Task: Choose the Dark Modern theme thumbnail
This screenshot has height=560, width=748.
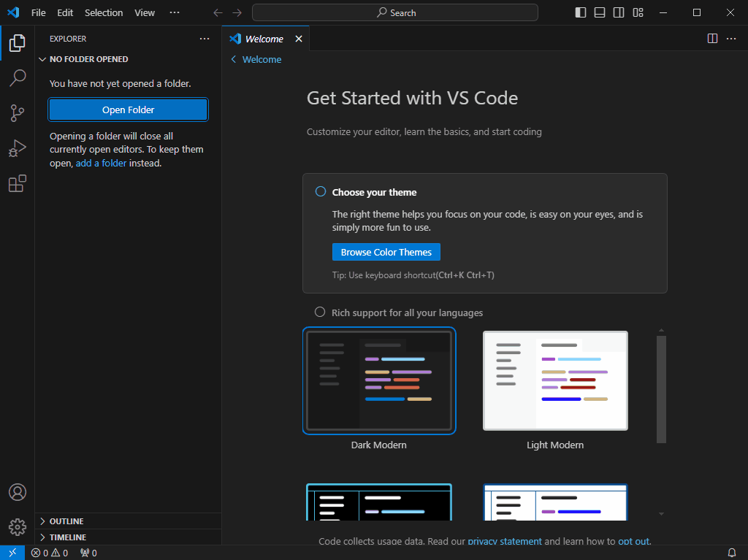Action: [x=379, y=380]
